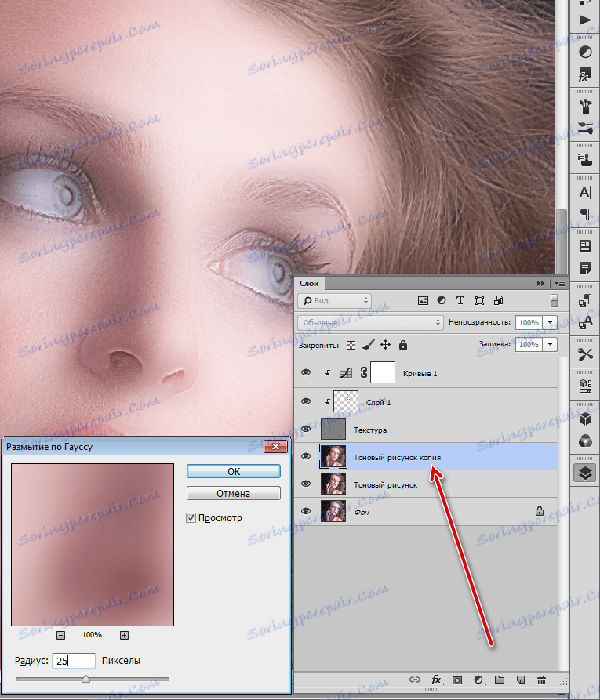The image size is (600, 700).
Task: Hide the Тоновый рисунок копия layer
Action: (x=306, y=456)
